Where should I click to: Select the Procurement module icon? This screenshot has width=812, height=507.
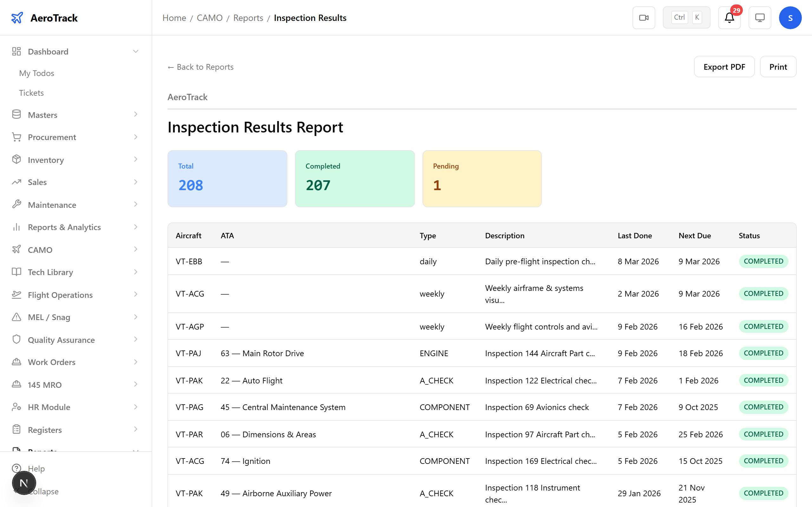(16, 137)
